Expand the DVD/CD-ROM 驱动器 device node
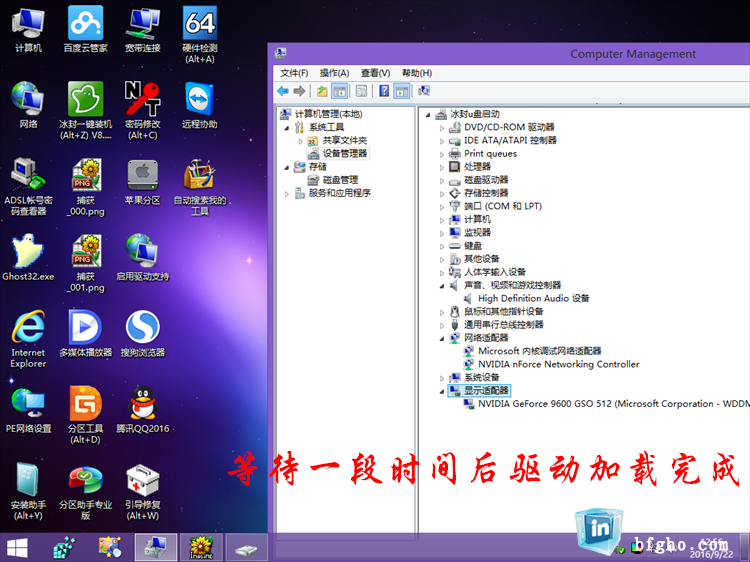The image size is (750, 562). click(x=441, y=128)
